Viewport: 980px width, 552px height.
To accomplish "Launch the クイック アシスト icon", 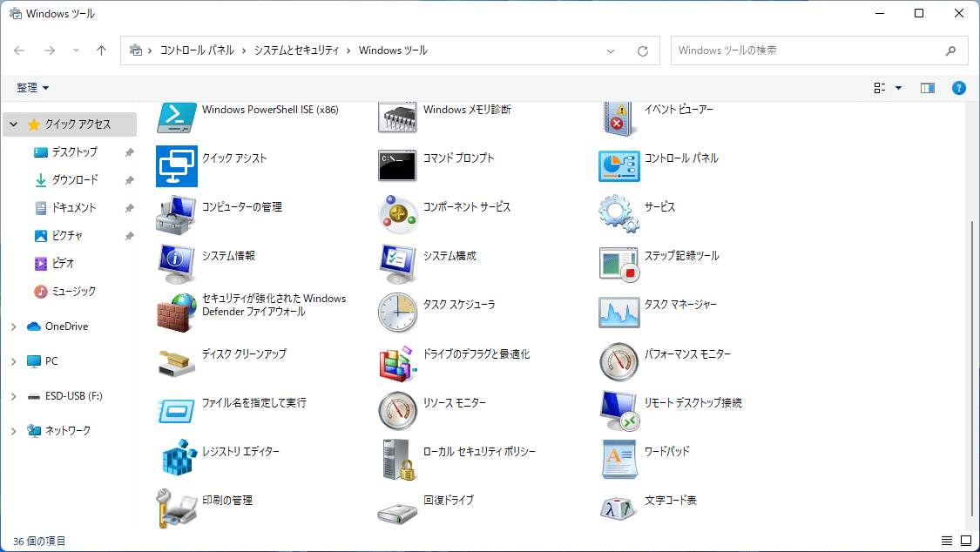I will click(177, 166).
